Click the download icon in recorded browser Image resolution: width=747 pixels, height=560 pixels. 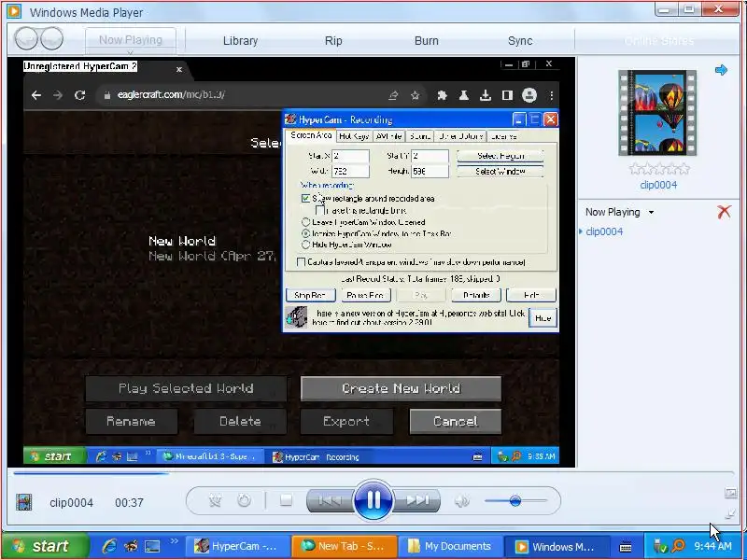tap(485, 95)
